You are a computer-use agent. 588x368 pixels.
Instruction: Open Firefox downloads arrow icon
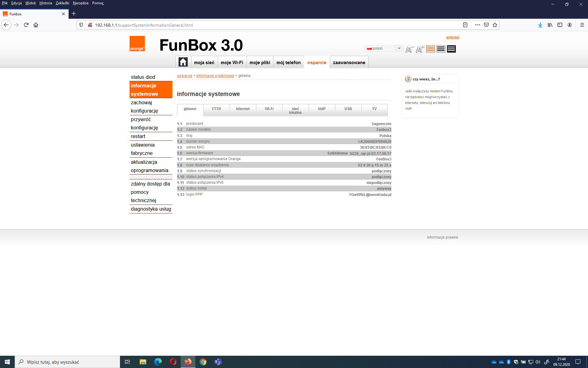540,25
